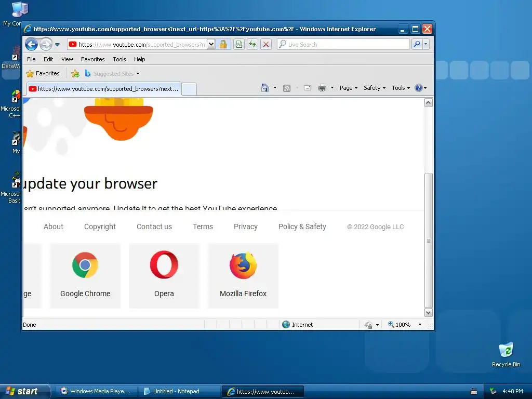Choose the Google Chrome browser card
The height and width of the screenshot is (399, 532).
(85, 275)
